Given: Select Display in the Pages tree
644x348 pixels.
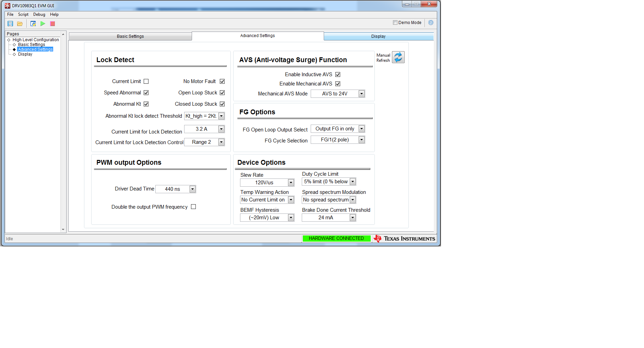Looking at the screenshot, I should (x=25, y=54).
